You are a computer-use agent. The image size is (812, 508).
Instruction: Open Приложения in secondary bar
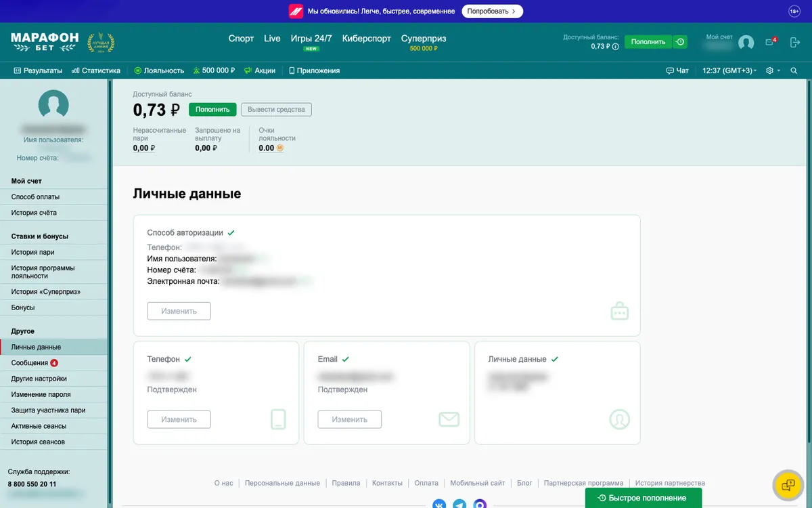314,70
